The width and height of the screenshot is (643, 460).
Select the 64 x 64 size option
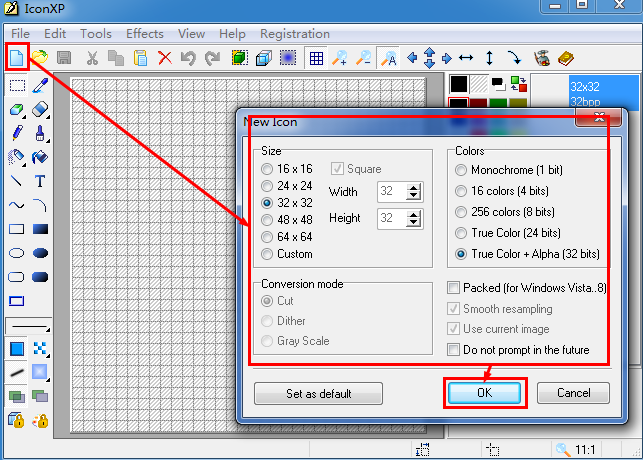coord(287,237)
